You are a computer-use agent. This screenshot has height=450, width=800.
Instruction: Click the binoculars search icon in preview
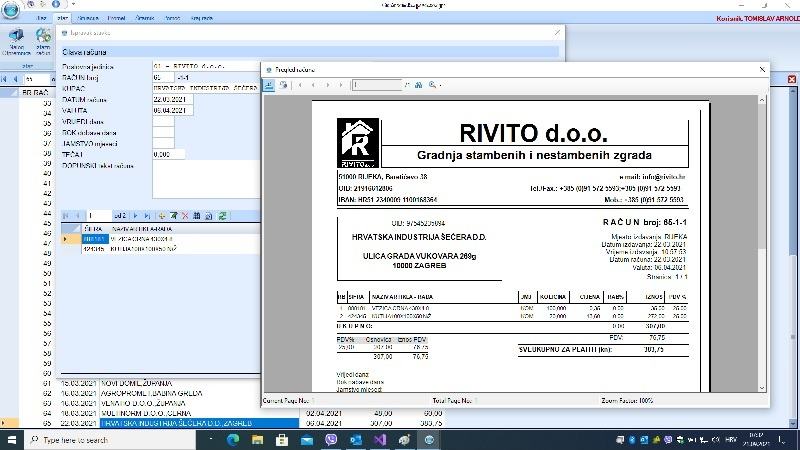point(418,85)
